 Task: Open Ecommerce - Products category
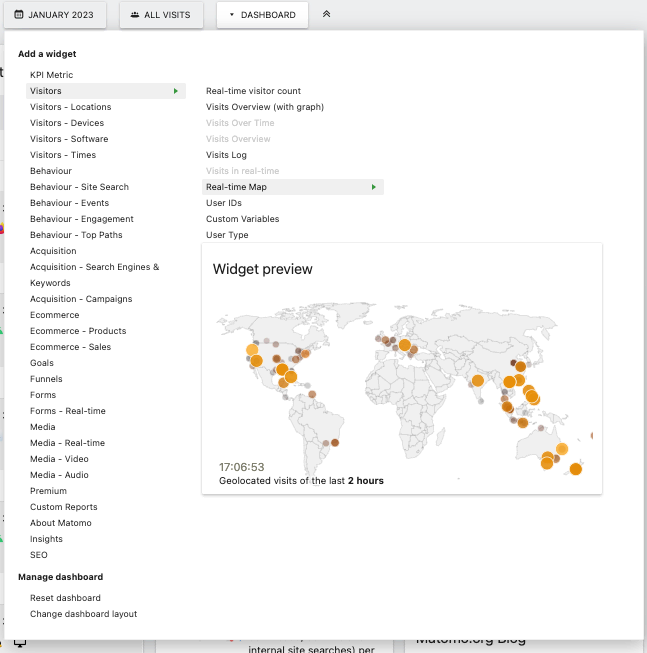pyautogui.click(x=78, y=331)
